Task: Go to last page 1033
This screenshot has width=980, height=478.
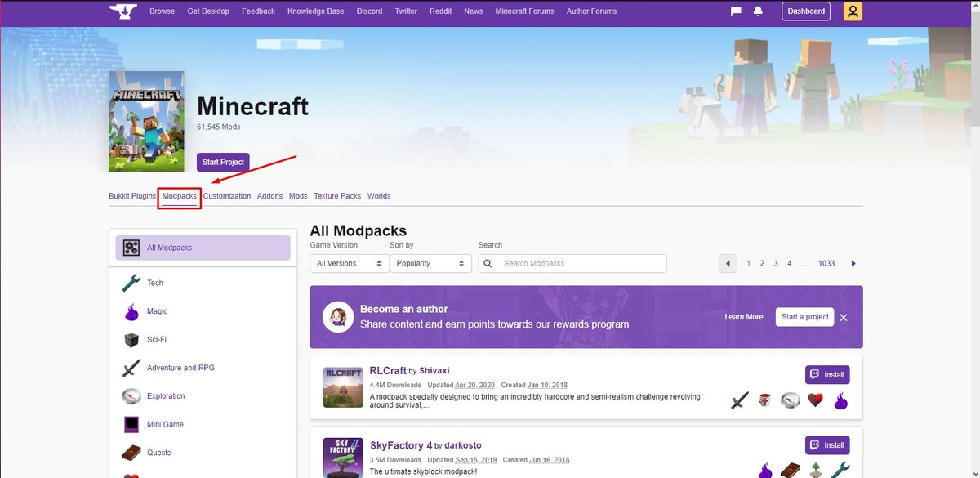Action: click(826, 264)
